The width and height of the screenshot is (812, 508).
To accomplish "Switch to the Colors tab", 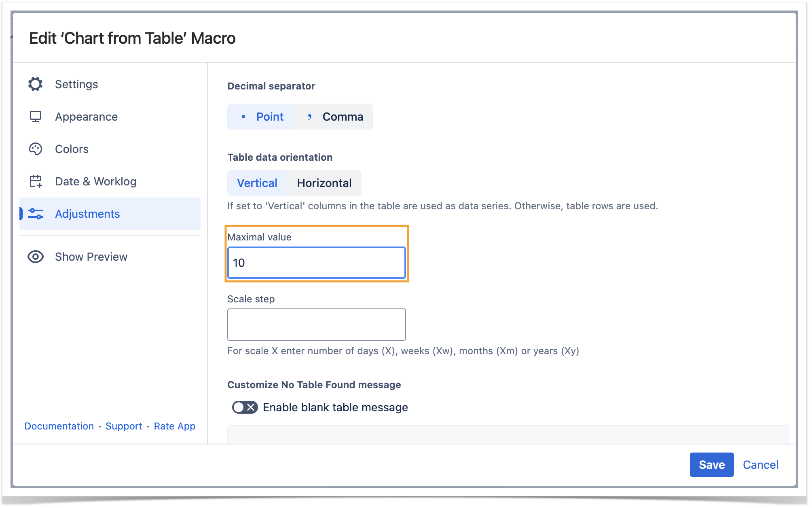I will click(x=72, y=149).
